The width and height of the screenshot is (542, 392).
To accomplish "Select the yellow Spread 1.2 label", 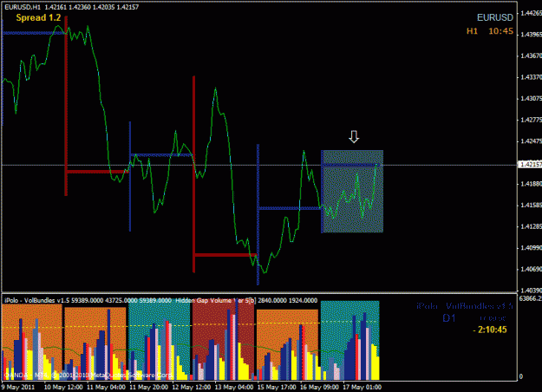I will click(38, 17).
